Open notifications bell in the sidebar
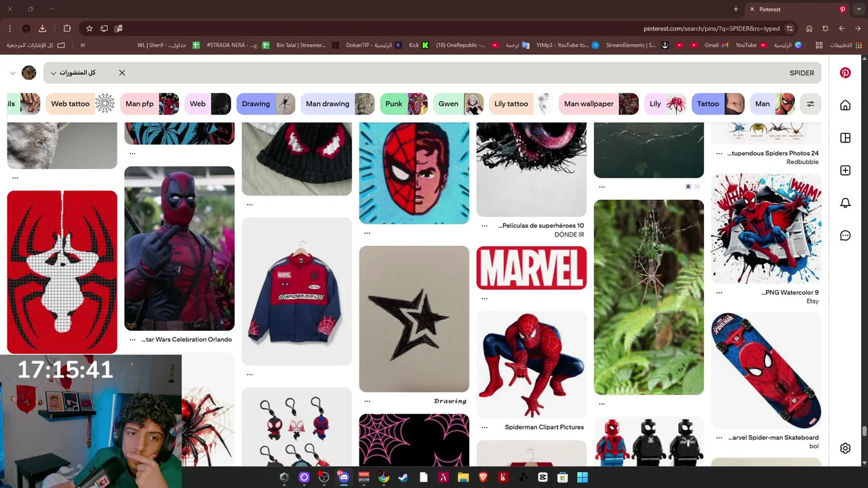868x488 pixels. pyautogui.click(x=845, y=203)
